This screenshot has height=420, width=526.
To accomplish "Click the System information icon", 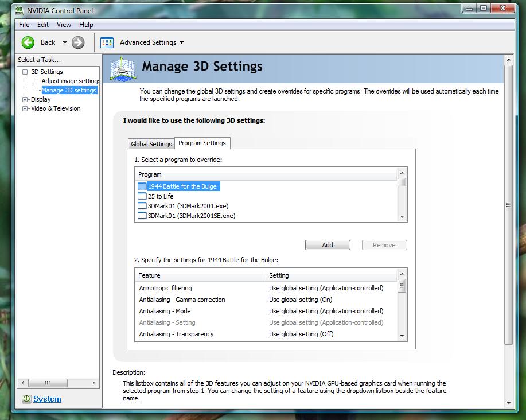I will pos(26,399).
